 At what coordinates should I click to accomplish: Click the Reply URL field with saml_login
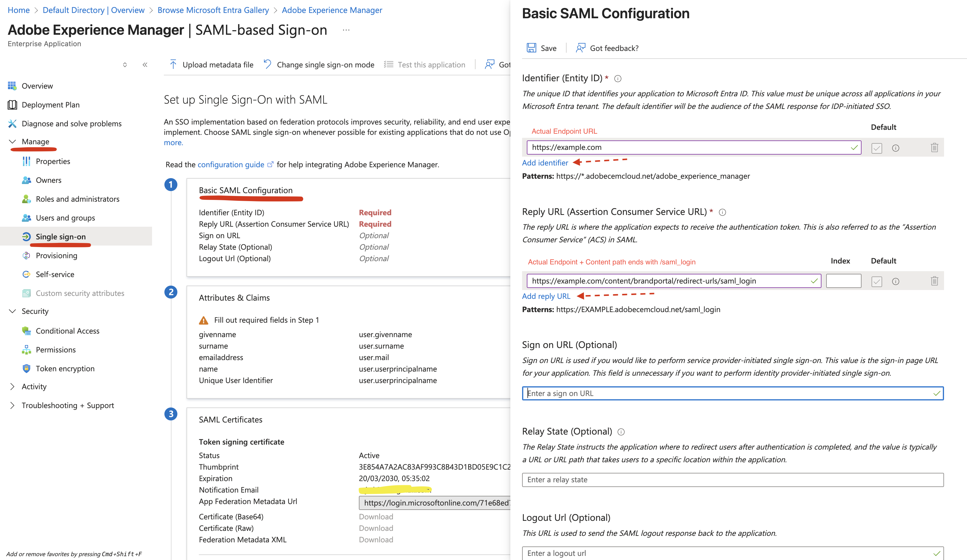tap(674, 281)
